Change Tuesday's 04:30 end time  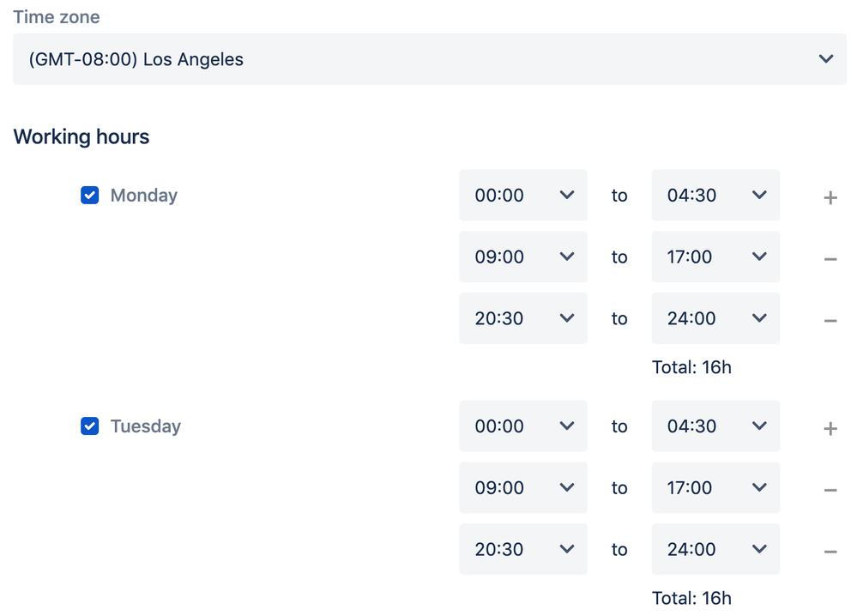[x=715, y=426]
